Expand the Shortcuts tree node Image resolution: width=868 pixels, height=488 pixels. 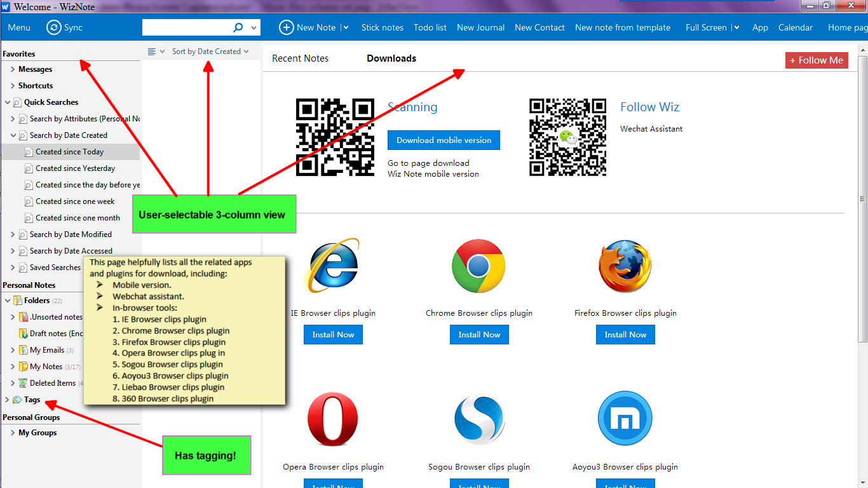13,86
